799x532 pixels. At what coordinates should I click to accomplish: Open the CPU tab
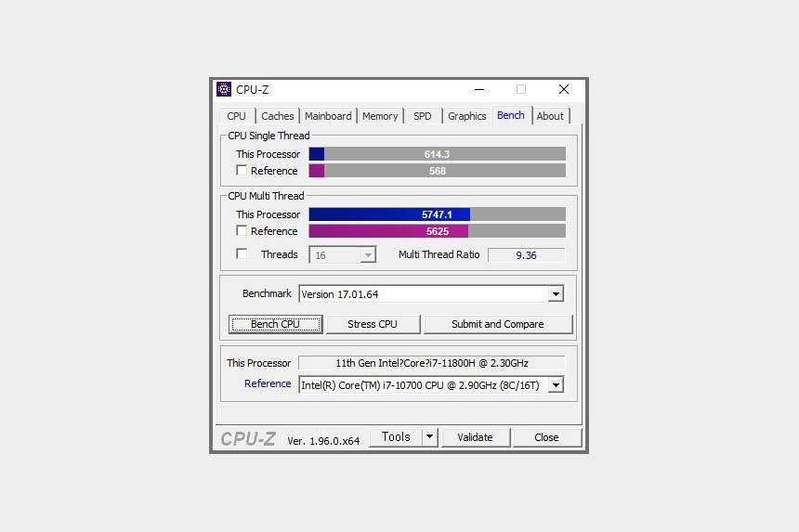tap(236, 116)
